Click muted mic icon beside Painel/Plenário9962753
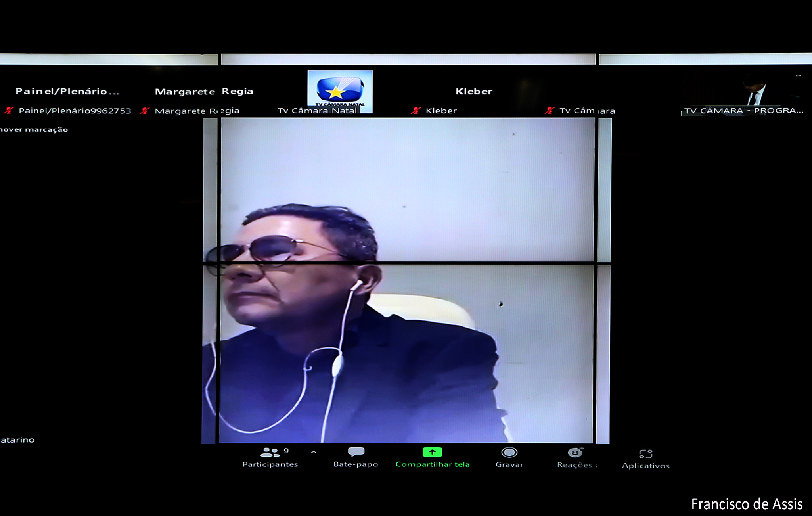The image size is (812, 516). 9,111
